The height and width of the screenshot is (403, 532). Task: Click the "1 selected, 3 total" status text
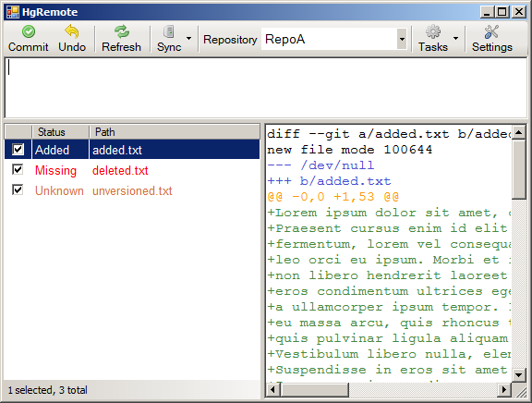coord(47,390)
